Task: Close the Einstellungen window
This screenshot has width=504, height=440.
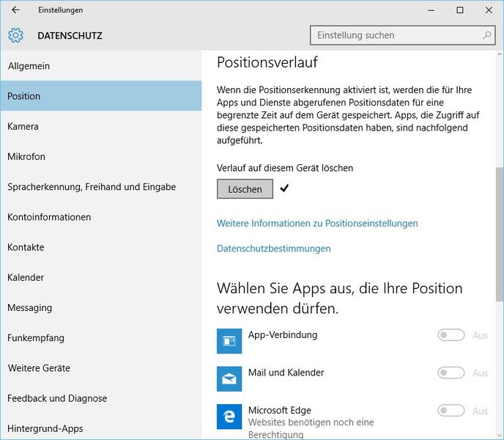Action: coord(489,10)
